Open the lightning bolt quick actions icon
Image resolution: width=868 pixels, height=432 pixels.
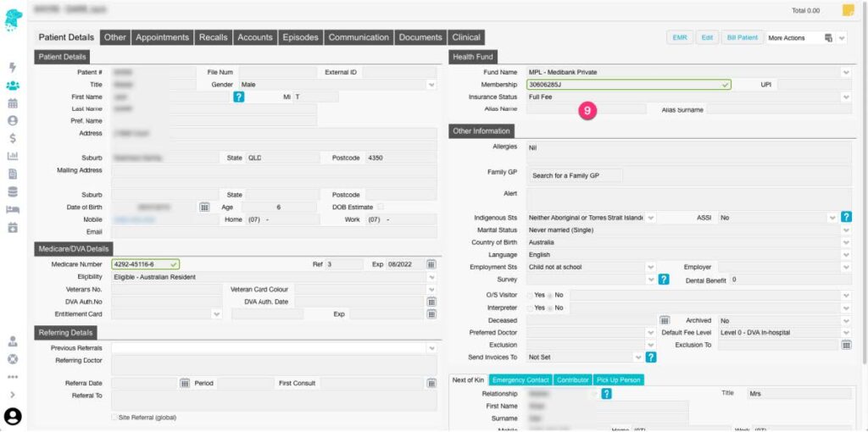click(x=13, y=68)
